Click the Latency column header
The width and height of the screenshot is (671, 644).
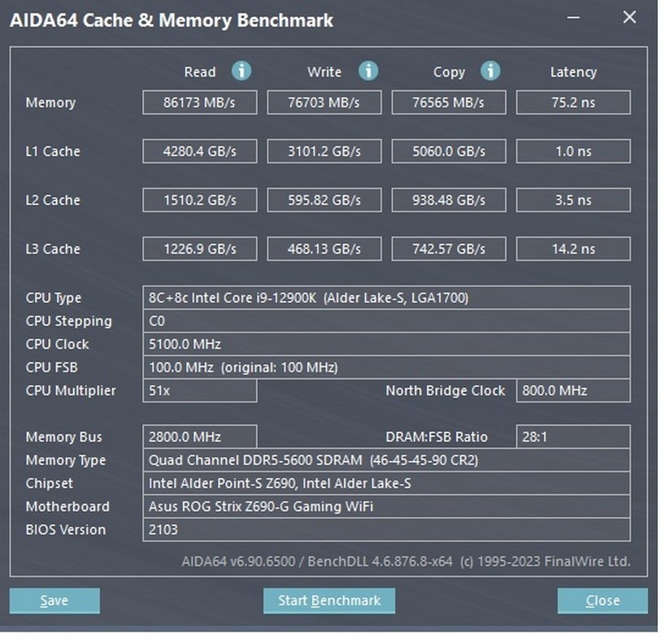tap(573, 72)
